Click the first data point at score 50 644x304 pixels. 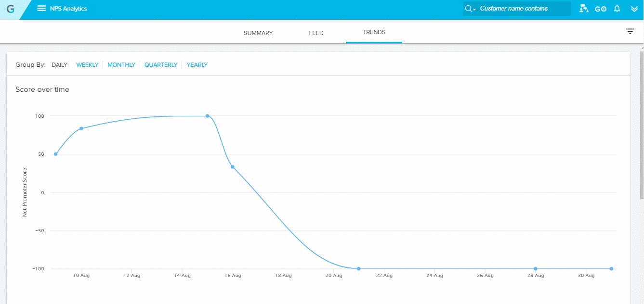tap(56, 154)
